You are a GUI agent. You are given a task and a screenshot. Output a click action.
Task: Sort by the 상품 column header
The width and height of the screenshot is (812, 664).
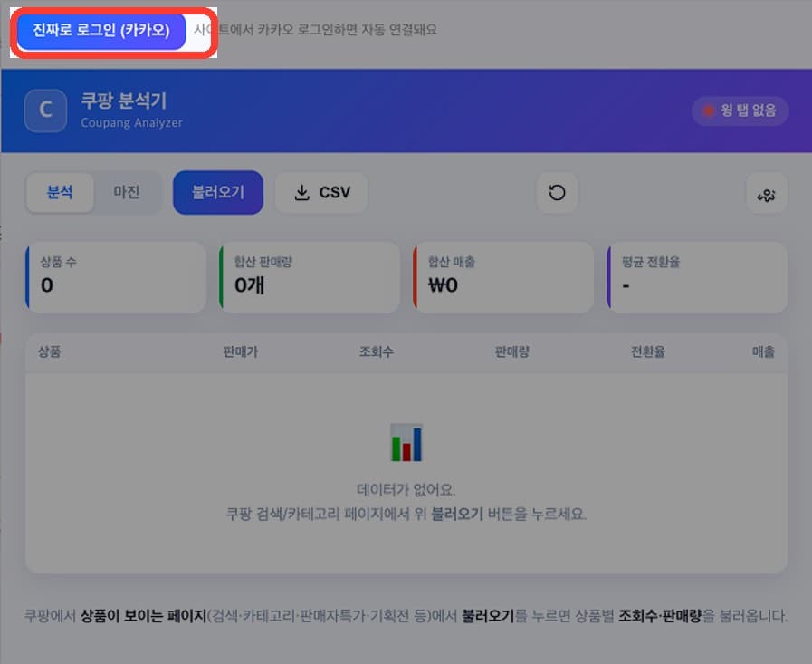point(49,352)
